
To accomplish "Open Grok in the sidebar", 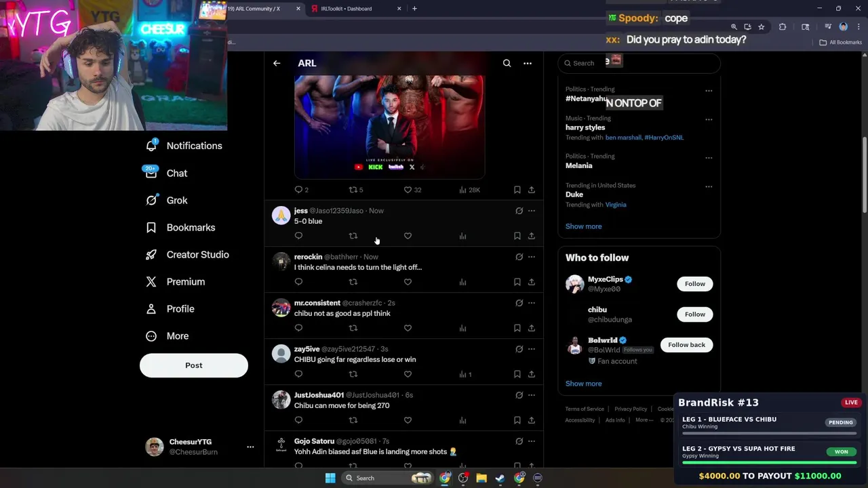I will (167, 200).
